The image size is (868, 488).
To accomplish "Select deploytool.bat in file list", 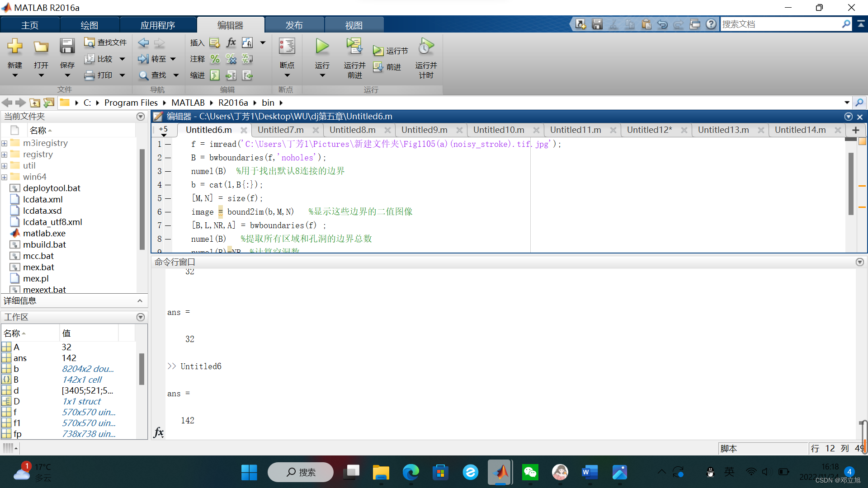I will (52, 188).
